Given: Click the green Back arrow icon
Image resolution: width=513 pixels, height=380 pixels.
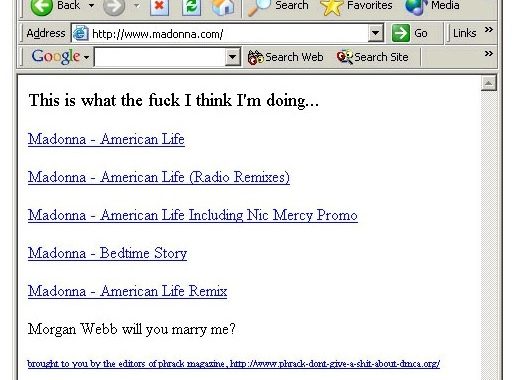Looking at the screenshot, I should 41,7.
